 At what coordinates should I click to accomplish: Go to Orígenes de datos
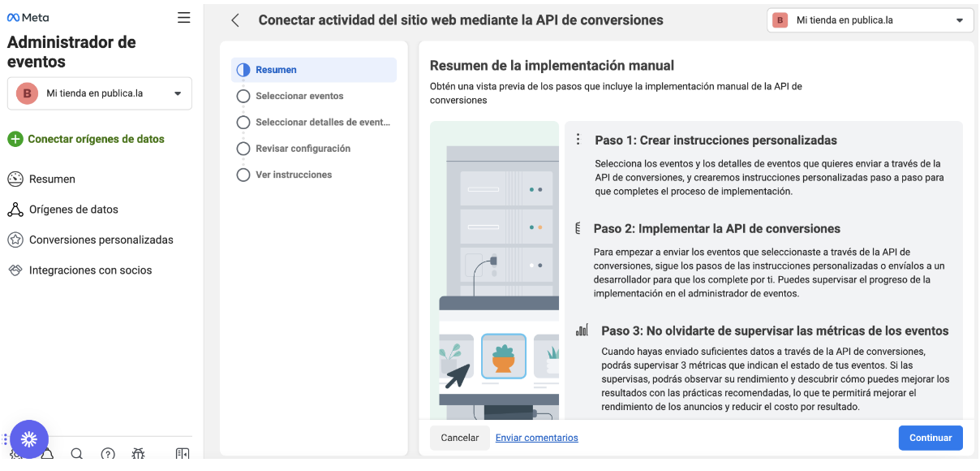tap(73, 210)
